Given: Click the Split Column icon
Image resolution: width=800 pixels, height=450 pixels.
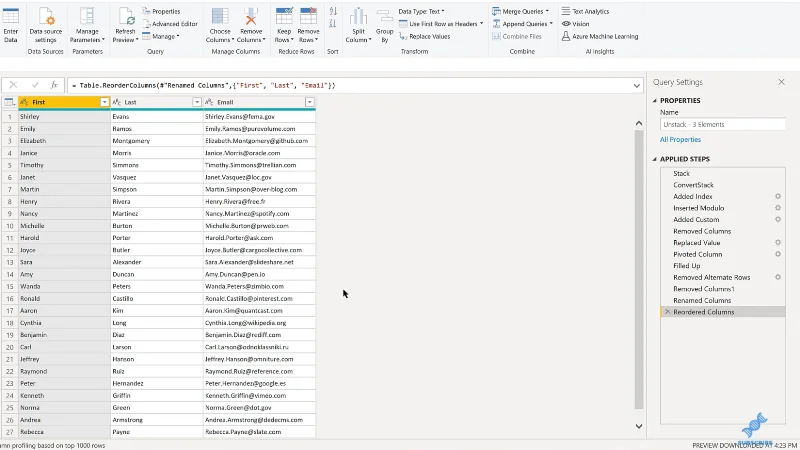Looking at the screenshot, I should (358, 17).
